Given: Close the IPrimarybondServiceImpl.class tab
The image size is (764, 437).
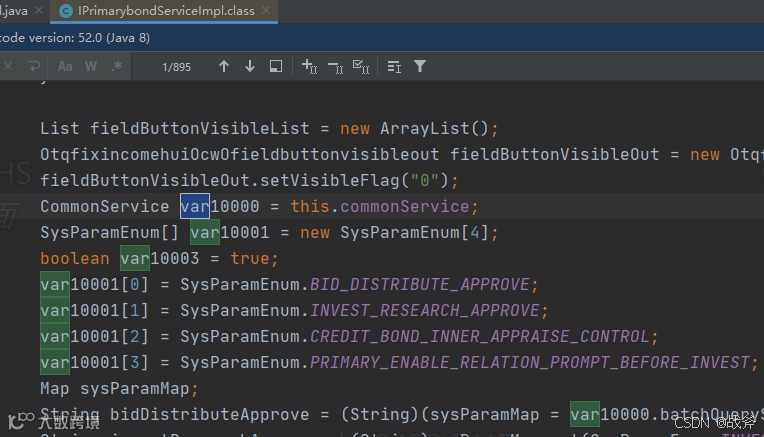Looking at the screenshot, I should pos(266,10).
